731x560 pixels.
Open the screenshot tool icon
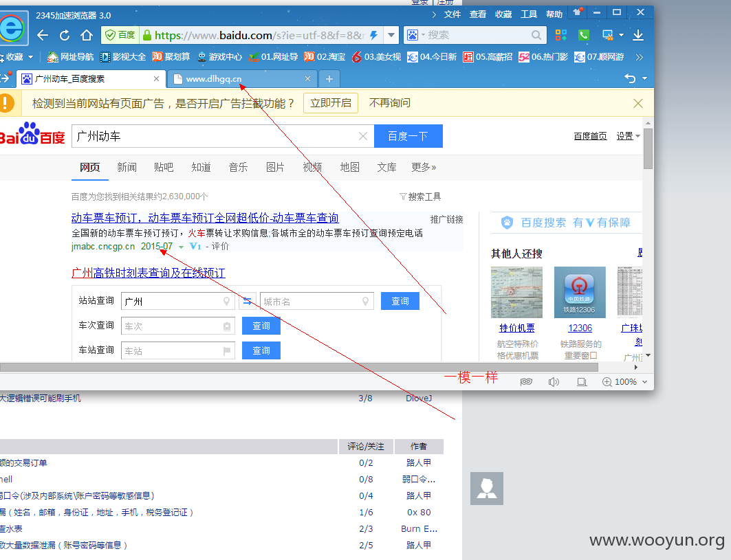[x=607, y=35]
